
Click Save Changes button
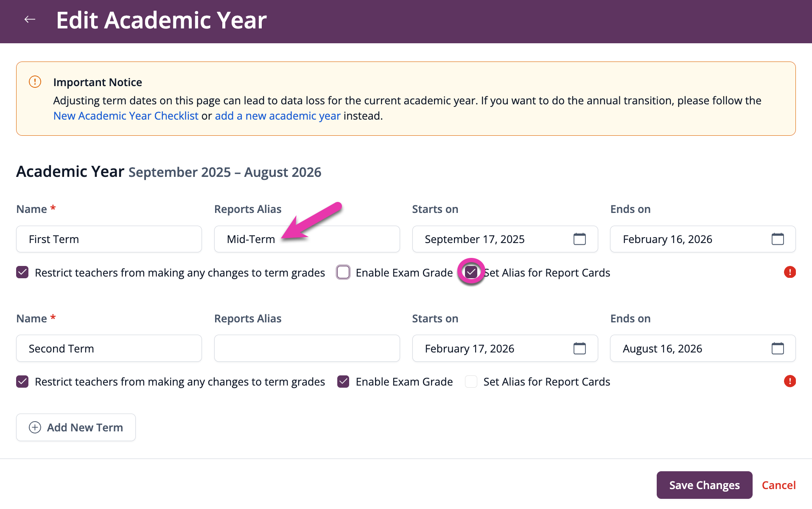704,485
